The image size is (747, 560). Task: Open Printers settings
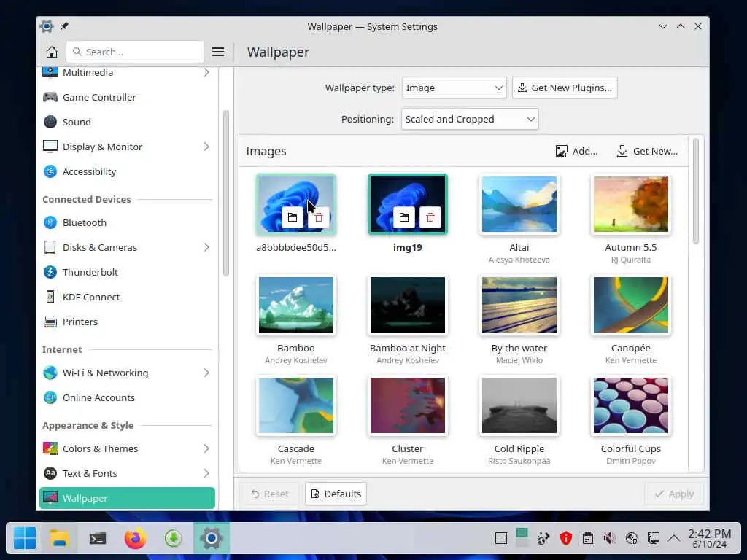click(x=127, y=322)
